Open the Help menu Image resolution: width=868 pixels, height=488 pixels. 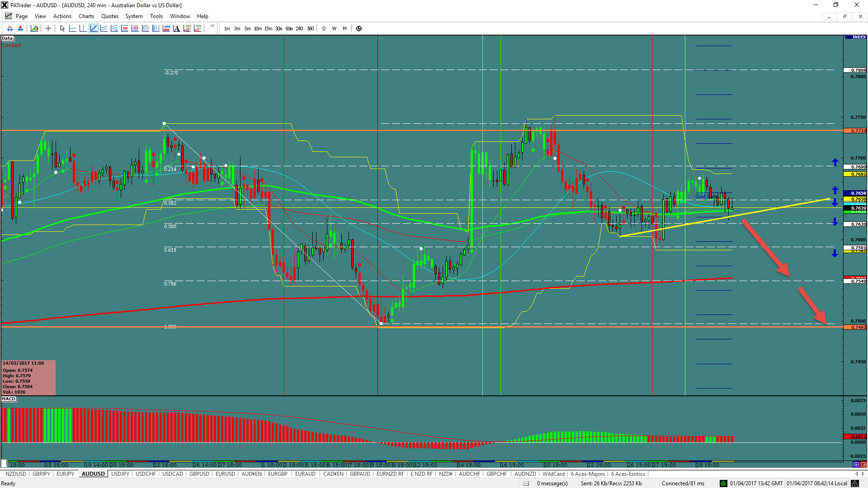tap(203, 16)
